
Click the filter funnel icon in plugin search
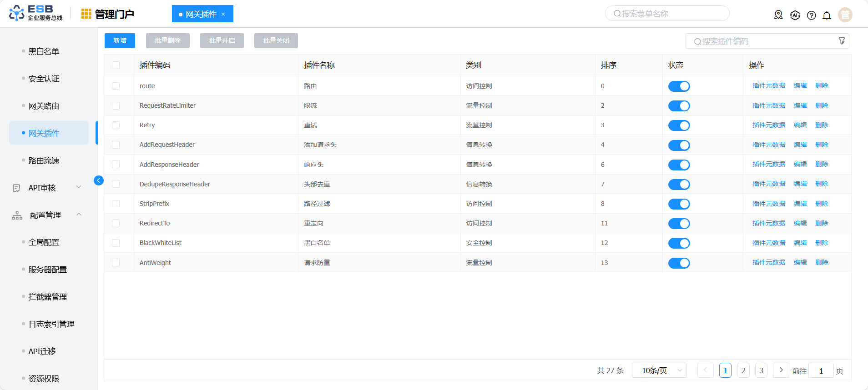[x=842, y=41]
